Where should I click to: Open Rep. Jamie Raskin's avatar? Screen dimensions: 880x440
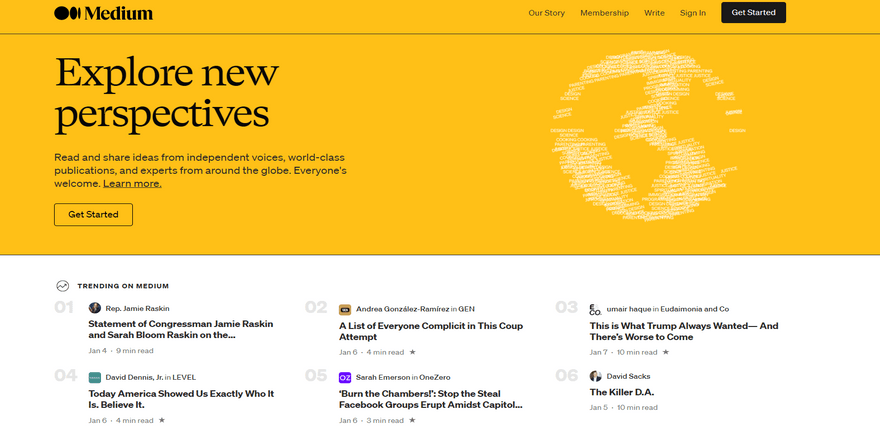(95, 308)
